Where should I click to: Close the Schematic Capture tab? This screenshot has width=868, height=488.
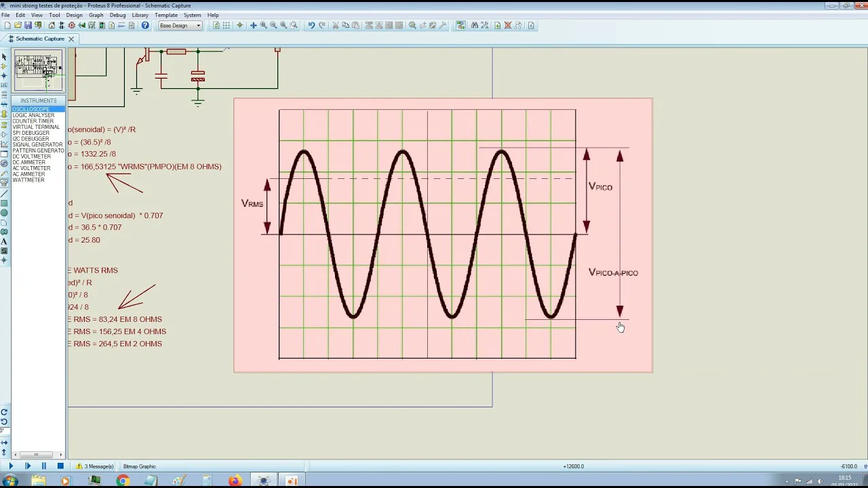[x=71, y=39]
